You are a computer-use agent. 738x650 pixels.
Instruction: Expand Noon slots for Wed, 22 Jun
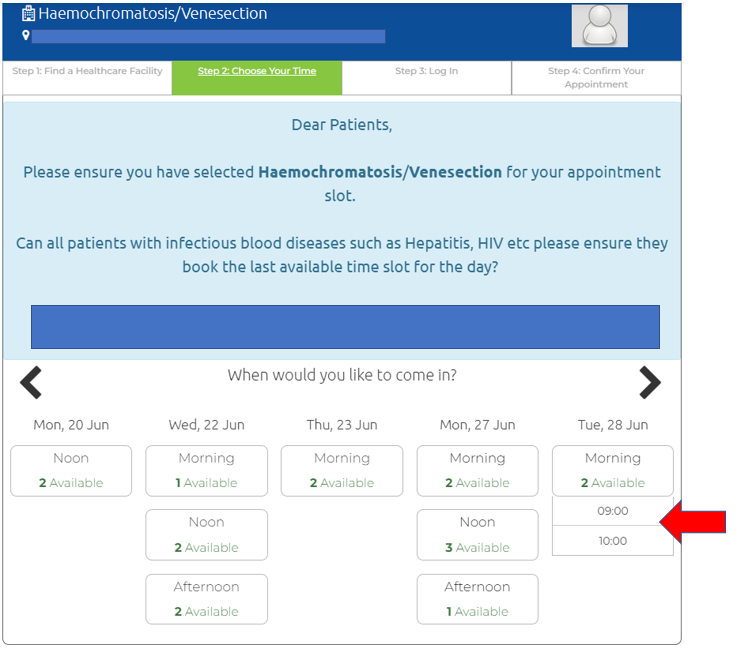[206, 535]
